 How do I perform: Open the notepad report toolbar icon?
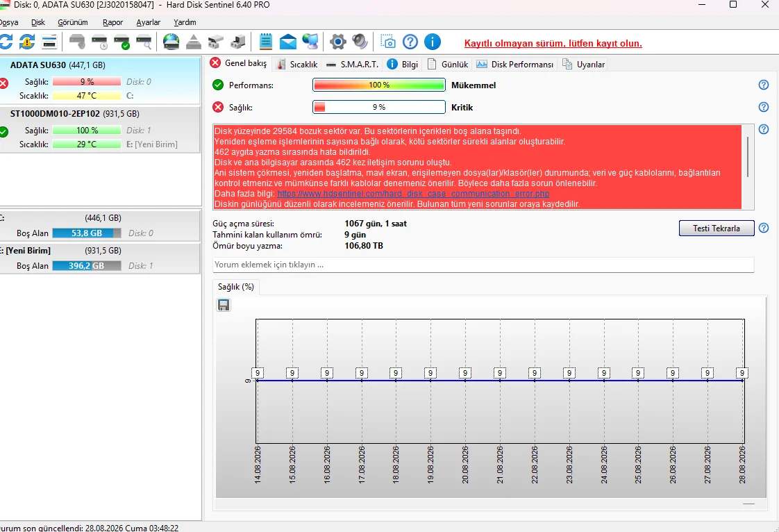(266, 42)
